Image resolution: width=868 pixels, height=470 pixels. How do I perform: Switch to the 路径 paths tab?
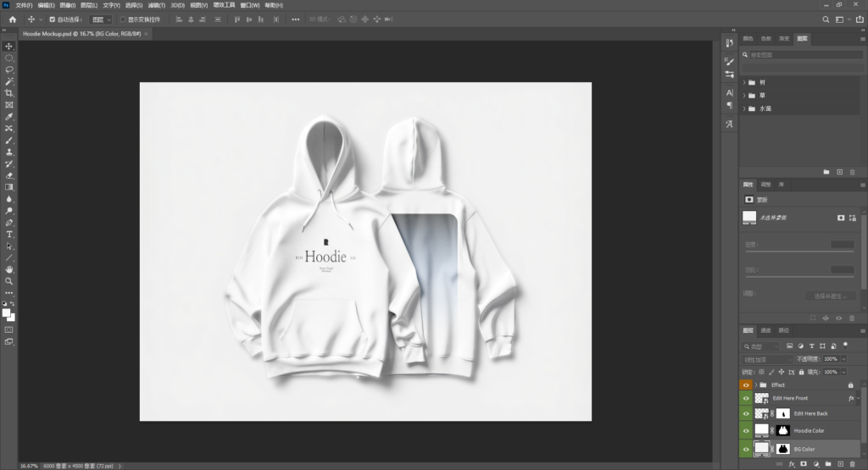click(x=784, y=330)
